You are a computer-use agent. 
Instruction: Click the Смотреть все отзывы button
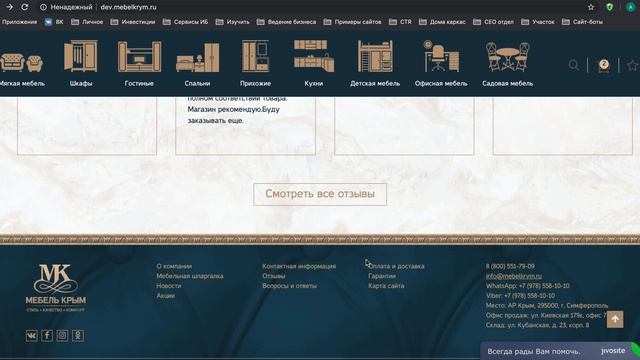pos(320,194)
